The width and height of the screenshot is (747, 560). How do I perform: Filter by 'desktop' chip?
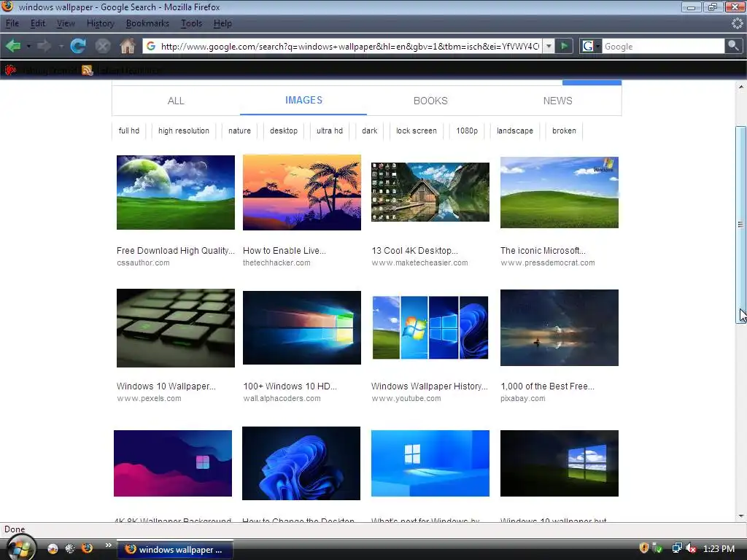(x=284, y=131)
